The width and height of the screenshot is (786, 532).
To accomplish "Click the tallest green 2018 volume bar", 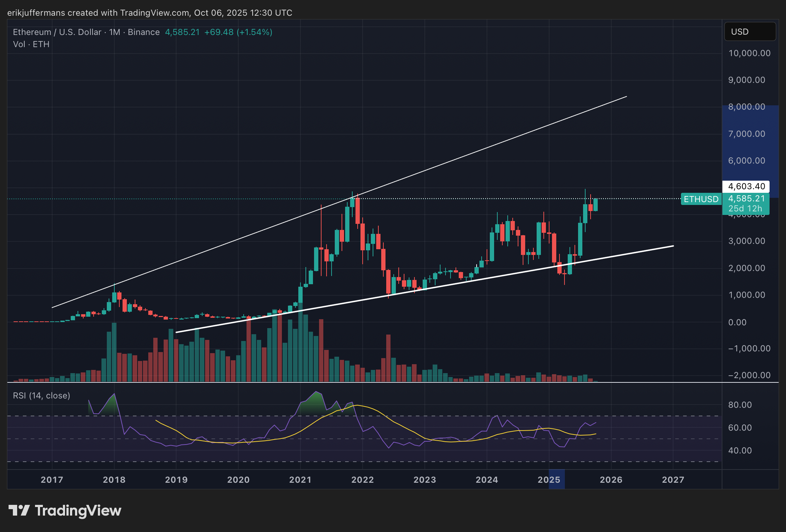I will point(114,352).
